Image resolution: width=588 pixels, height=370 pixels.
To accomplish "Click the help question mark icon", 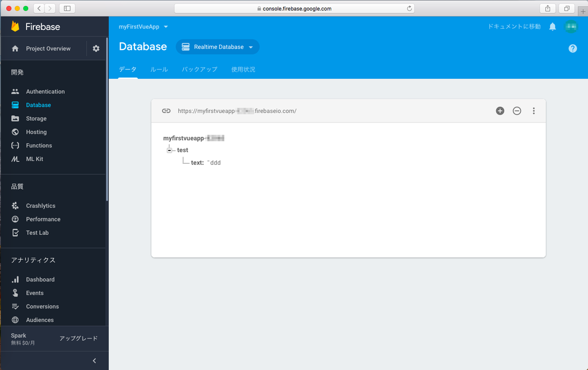I will 572,48.
